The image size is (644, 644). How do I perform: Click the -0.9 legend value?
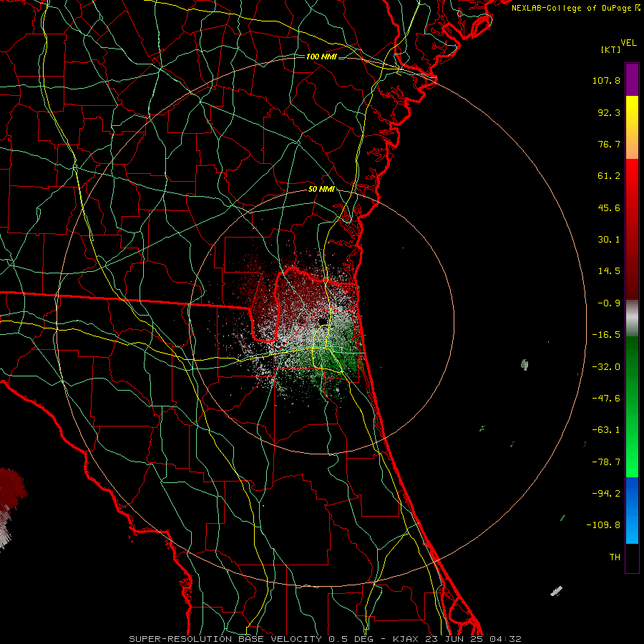(x=609, y=303)
